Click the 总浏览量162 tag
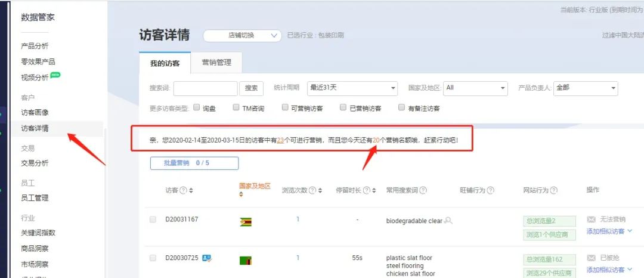The image size is (644, 278). coord(549,260)
